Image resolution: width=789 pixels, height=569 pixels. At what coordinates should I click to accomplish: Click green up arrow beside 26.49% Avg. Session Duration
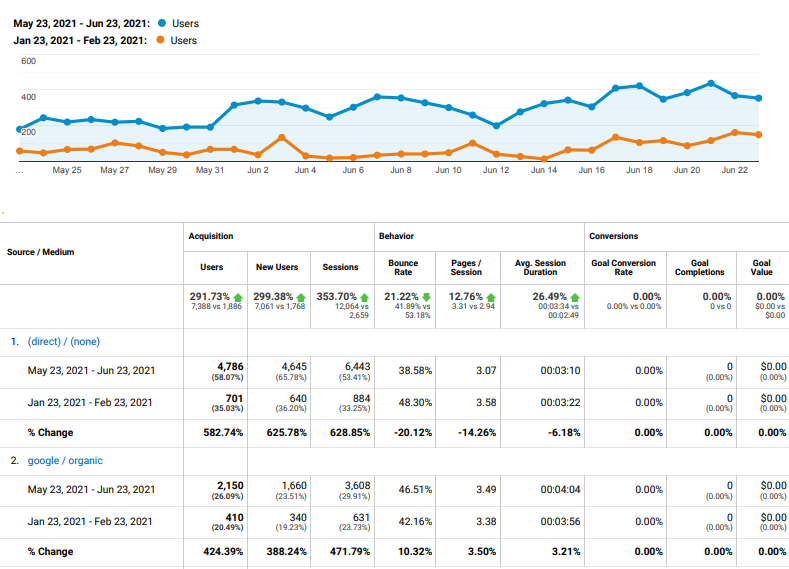(575, 297)
